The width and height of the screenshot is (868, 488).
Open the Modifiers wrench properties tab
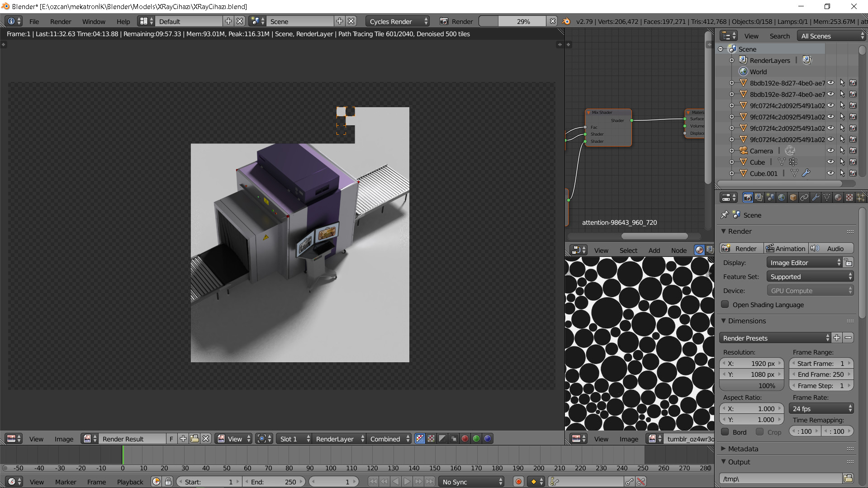[816, 198]
